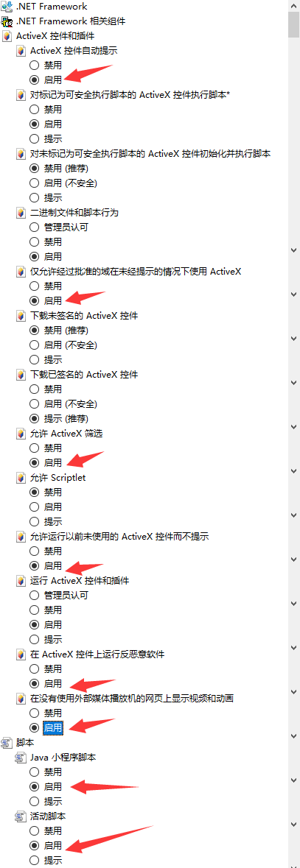
Task: Click the 活动脚本 script icon
Action: [21, 816]
